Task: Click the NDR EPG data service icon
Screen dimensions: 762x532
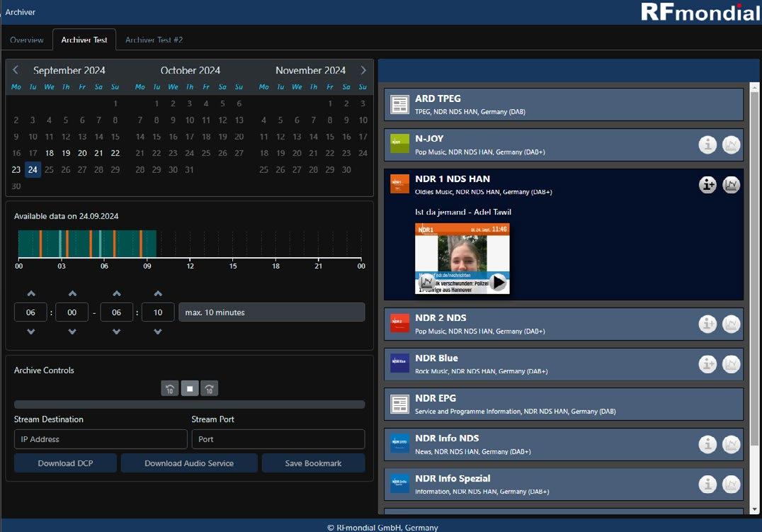Action: [x=400, y=404]
